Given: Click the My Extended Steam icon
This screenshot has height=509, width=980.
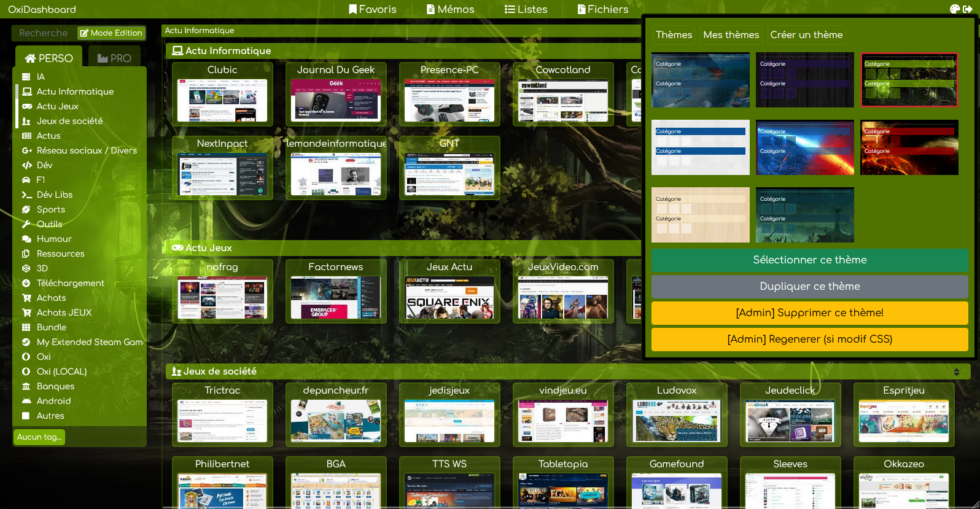Looking at the screenshot, I should [x=26, y=342].
